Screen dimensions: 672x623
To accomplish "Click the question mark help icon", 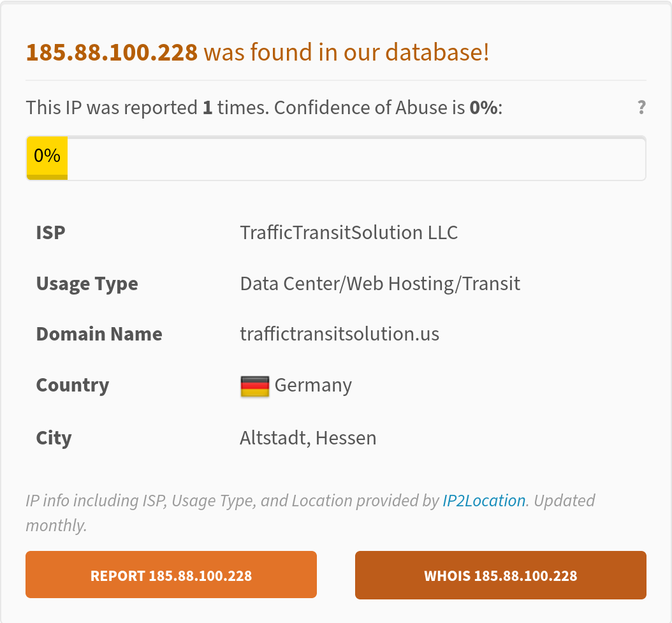I will 641,107.
